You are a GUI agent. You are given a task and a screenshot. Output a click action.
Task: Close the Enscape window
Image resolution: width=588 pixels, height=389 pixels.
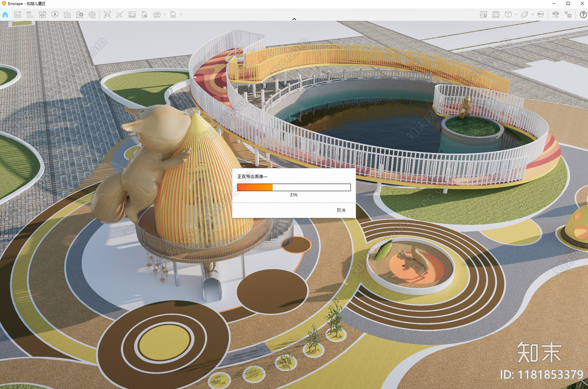click(x=582, y=4)
